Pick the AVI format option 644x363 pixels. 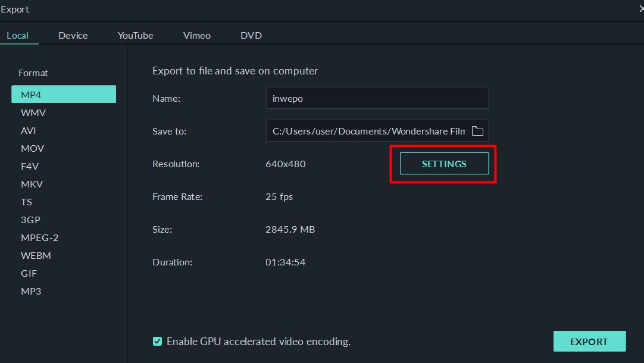click(x=29, y=130)
